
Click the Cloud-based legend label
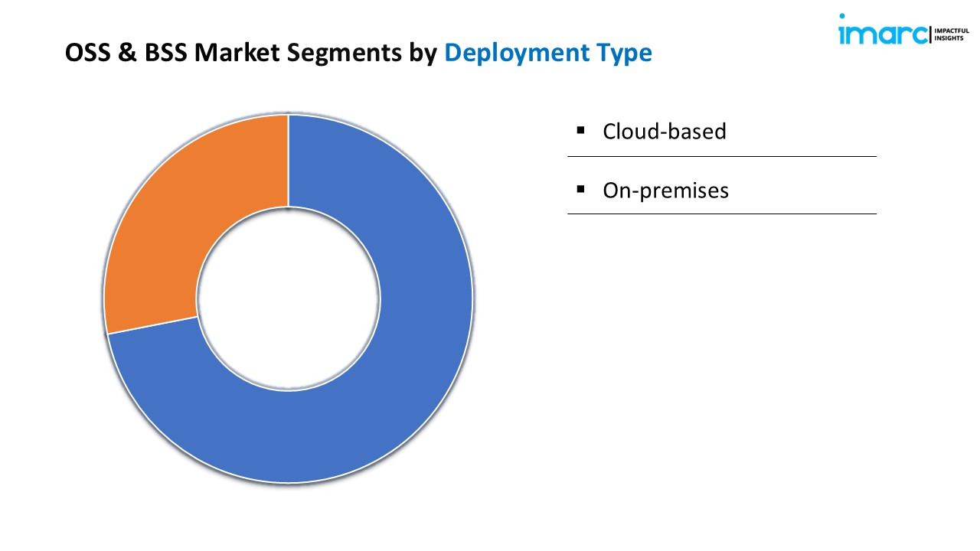(664, 132)
